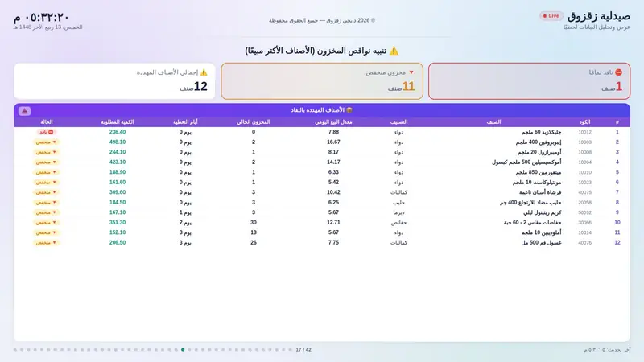Click required quantity 498.10
The height and width of the screenshot is (362, 644).
click(118, 142)
